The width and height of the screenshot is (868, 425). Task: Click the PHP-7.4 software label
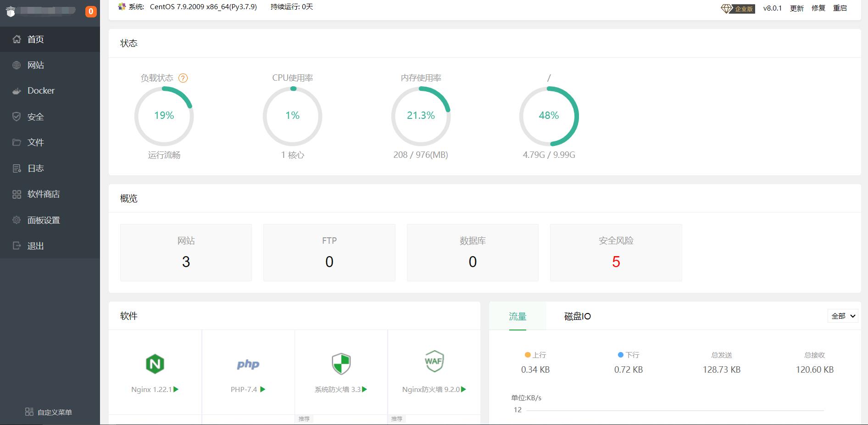[x=244, y=389]
